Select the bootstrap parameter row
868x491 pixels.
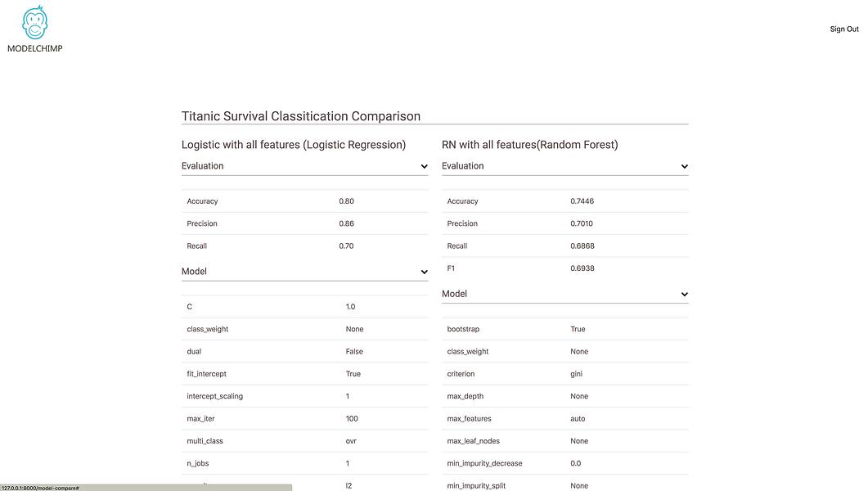coord(564,329)
